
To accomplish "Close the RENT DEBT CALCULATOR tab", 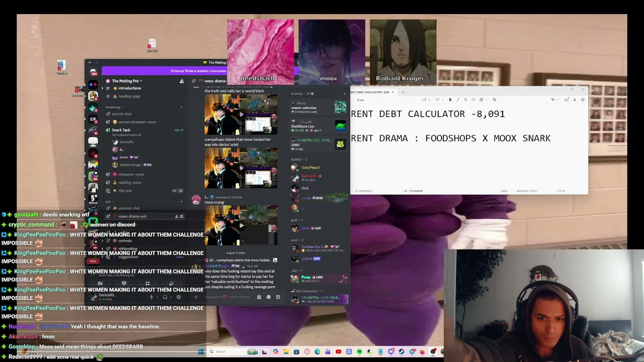I will click(393, 92).
